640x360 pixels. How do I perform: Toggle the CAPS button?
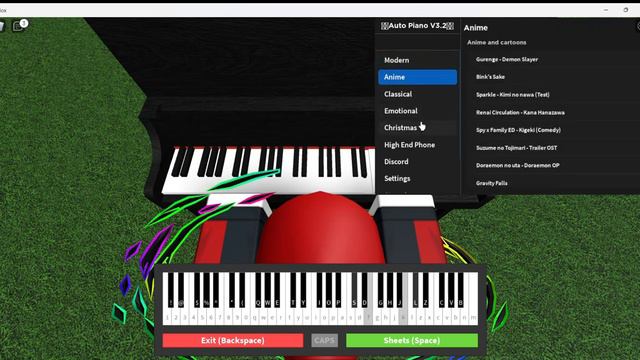pos(324,340)
